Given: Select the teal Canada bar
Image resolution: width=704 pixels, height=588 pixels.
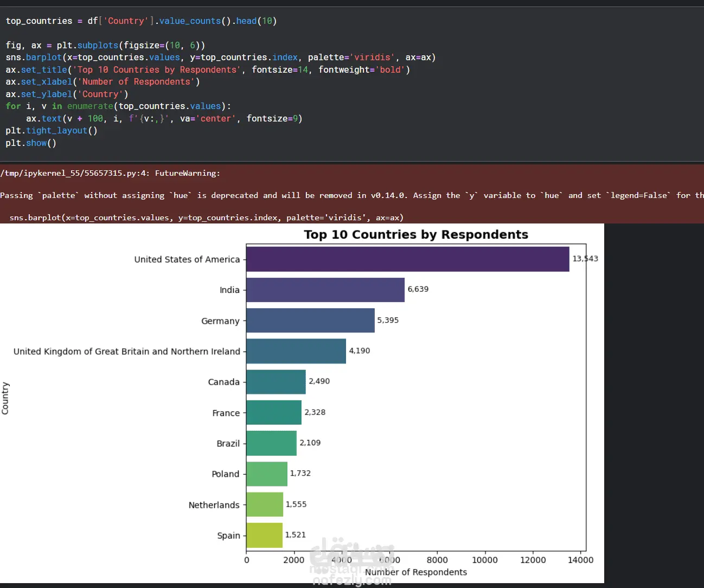Looking at the screenshot, I should coord(276,382).
